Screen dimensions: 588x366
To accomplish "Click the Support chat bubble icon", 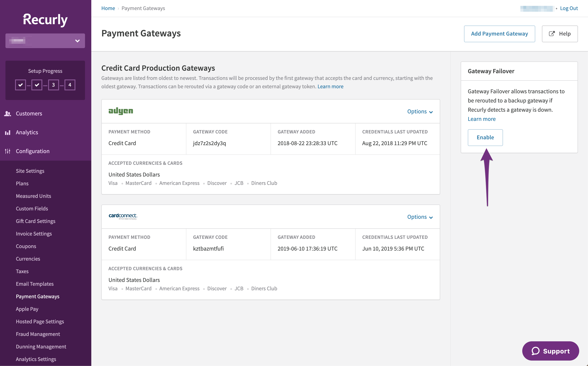I will tap(535, 351).
